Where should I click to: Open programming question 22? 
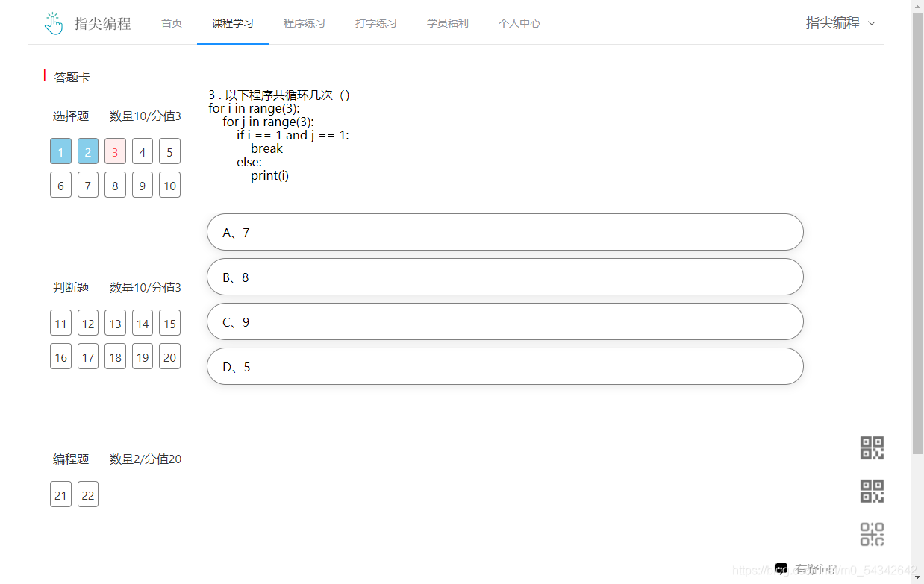[x=88, y=494]
